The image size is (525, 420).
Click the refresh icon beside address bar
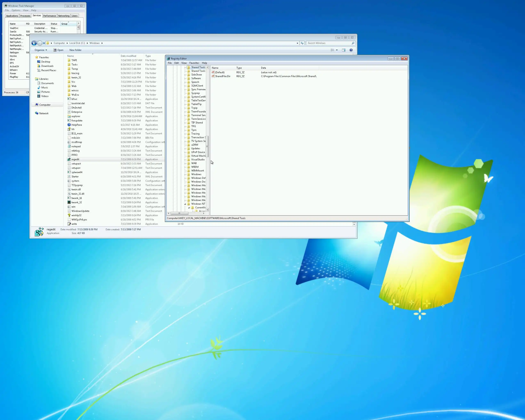tap(302, 43)
